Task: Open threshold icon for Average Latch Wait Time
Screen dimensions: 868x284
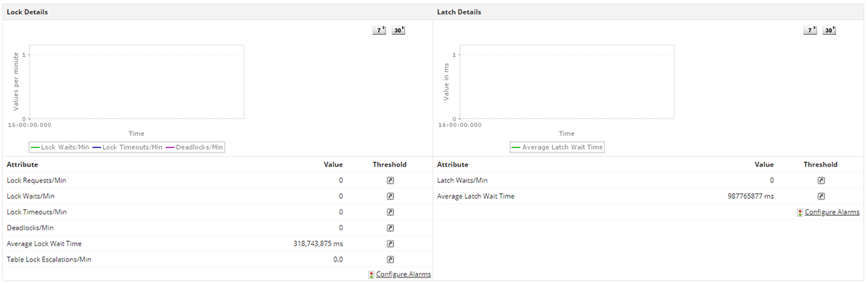Action: 821,196
